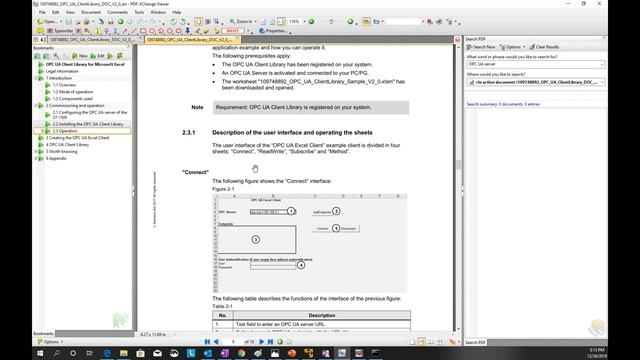Open File Explorer from the taskbar
Viewport: 640px width, 360px height.
coord(124,353)
